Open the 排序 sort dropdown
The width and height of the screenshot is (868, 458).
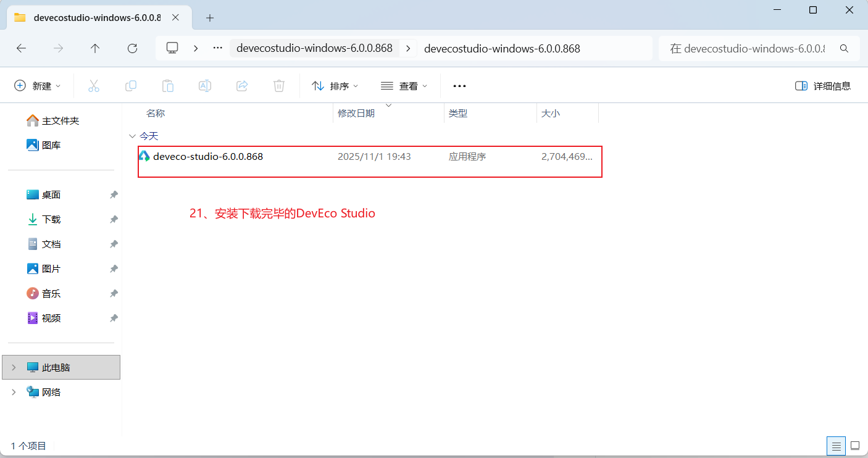335,86
